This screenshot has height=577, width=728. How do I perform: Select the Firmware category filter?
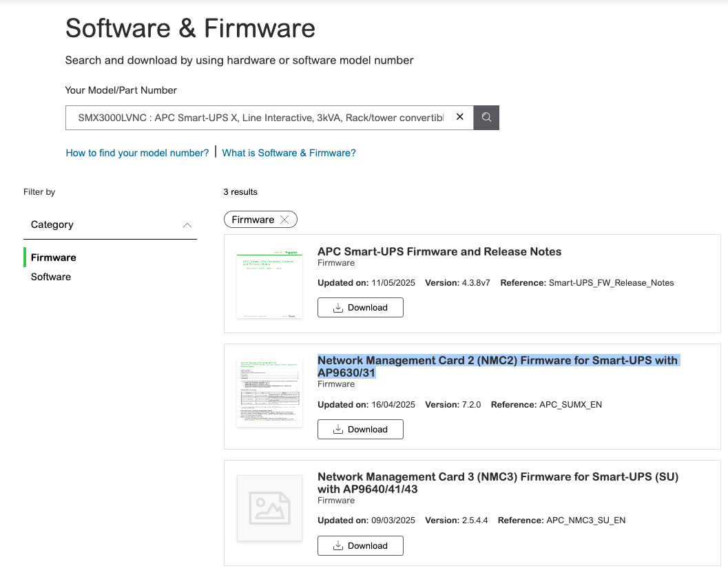click(x=54, y=258)
